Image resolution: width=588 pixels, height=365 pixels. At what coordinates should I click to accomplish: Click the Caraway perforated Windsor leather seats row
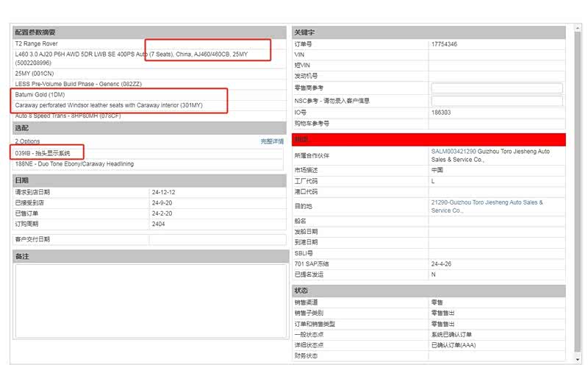point(109,105)
